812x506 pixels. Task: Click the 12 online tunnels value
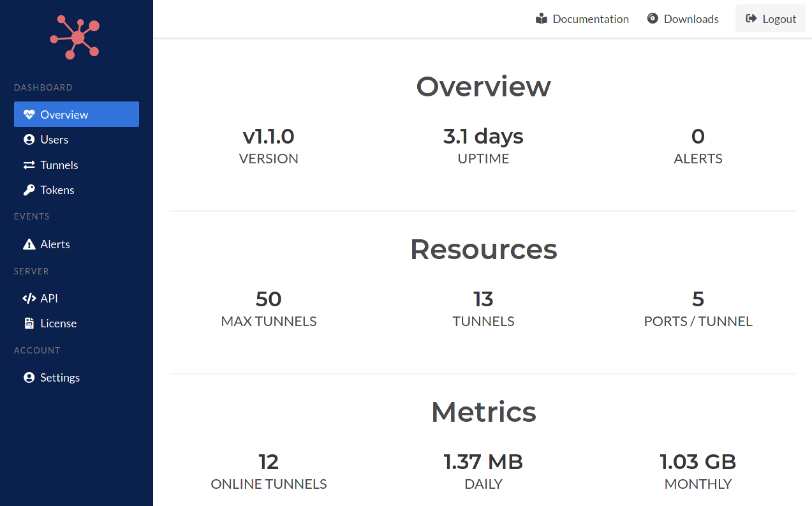coord(269,461)
